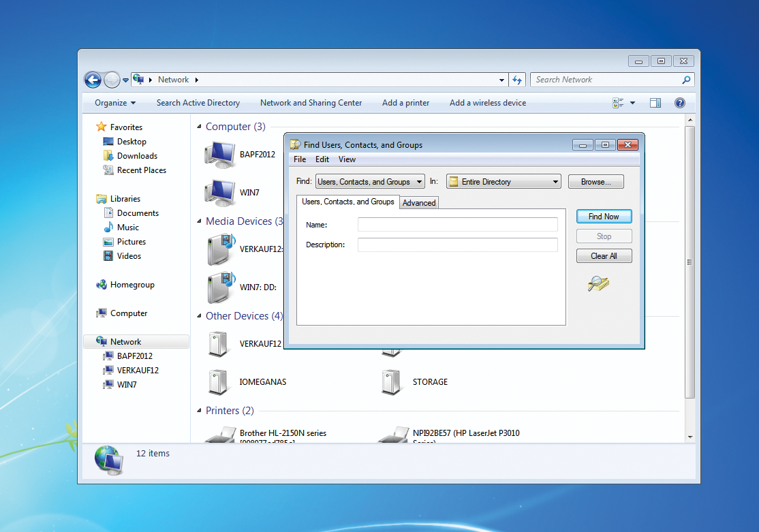Screen dimensions: 759x532
Task: Open the recent pages dropdown arrow
Action: 125,80
